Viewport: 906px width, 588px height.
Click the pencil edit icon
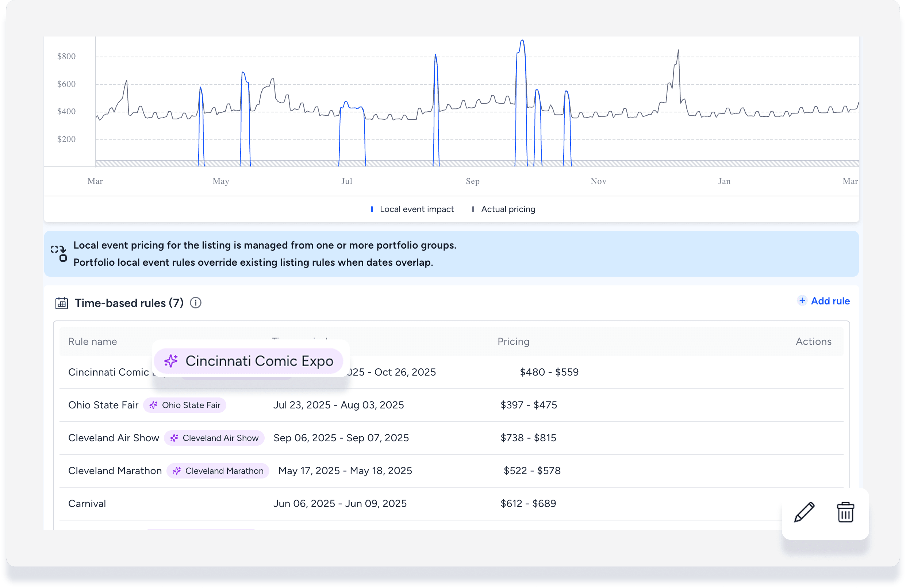tap(804, 513)
